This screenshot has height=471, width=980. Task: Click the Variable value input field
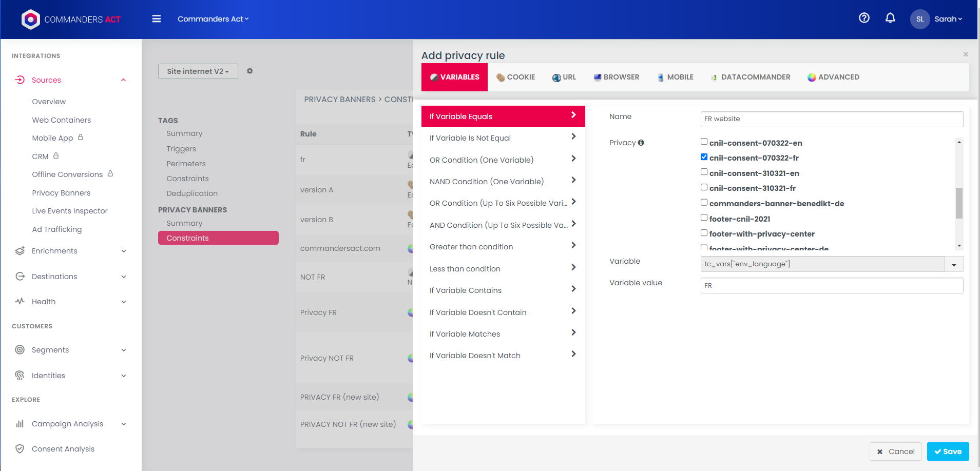(831, 286)
